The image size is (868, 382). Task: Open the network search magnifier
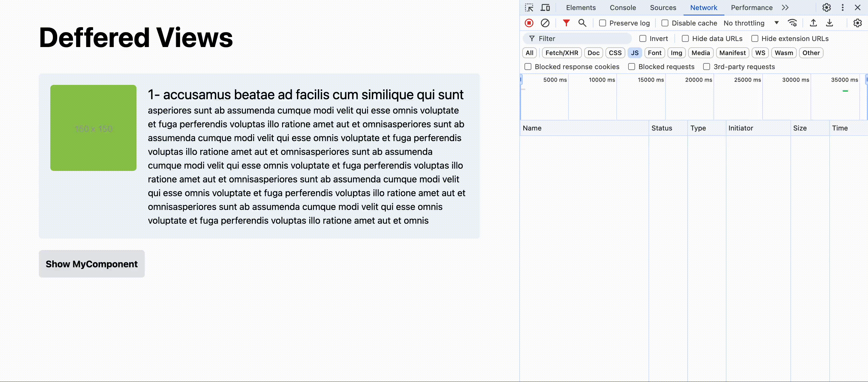click(x=582, y=23)
